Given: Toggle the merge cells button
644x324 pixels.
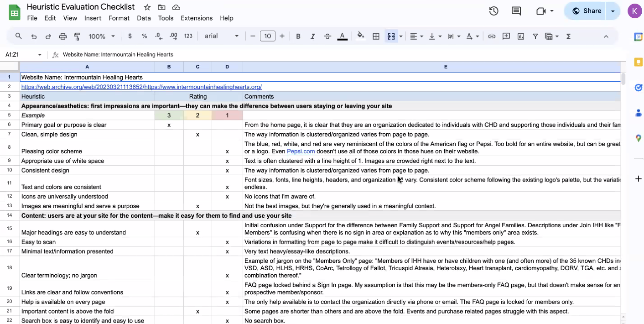Looking at the screenshot, I should [391, 36].
